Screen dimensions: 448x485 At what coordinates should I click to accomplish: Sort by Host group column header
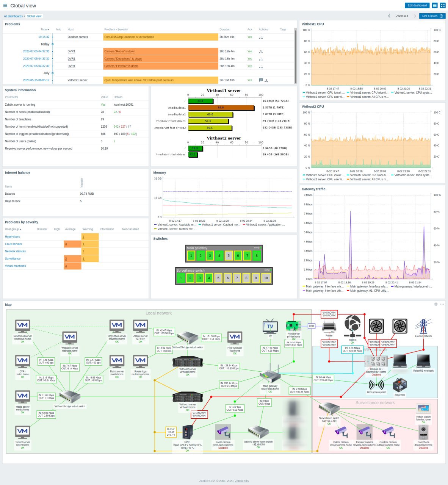[x=13, y=229]
